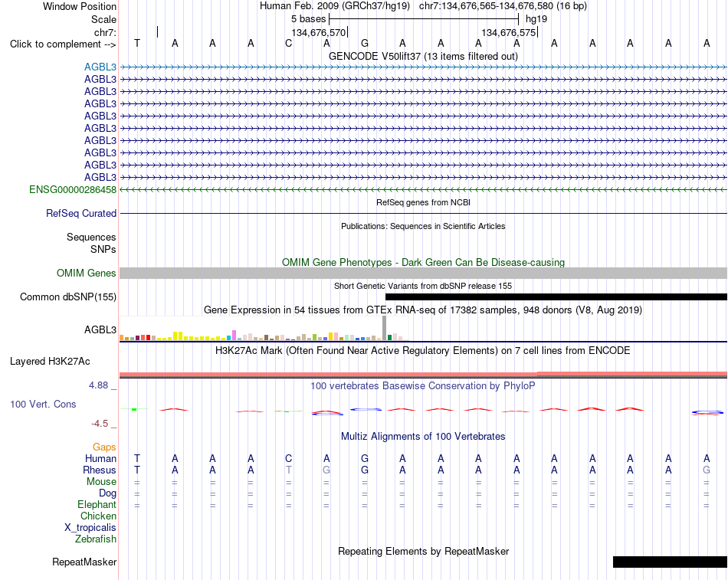Click the RefSeq Curated track label

click(80, 213)
